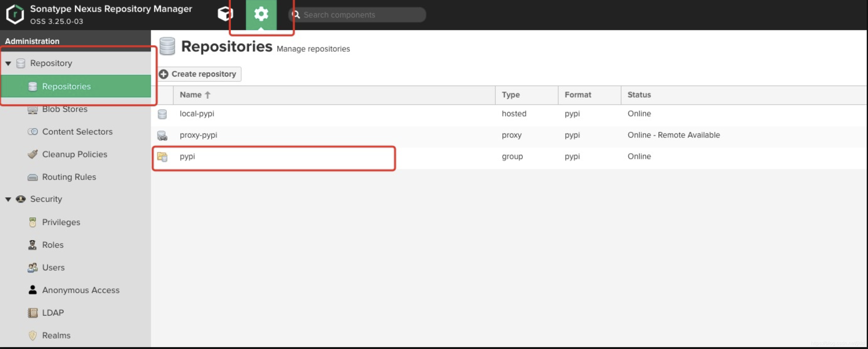Click the Administration gear icon
Viewport: 868px width, 349px height.
261,14
